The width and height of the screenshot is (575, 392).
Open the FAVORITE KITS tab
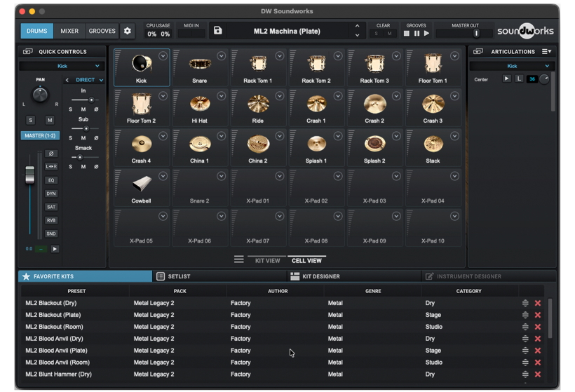click(85, 276)
